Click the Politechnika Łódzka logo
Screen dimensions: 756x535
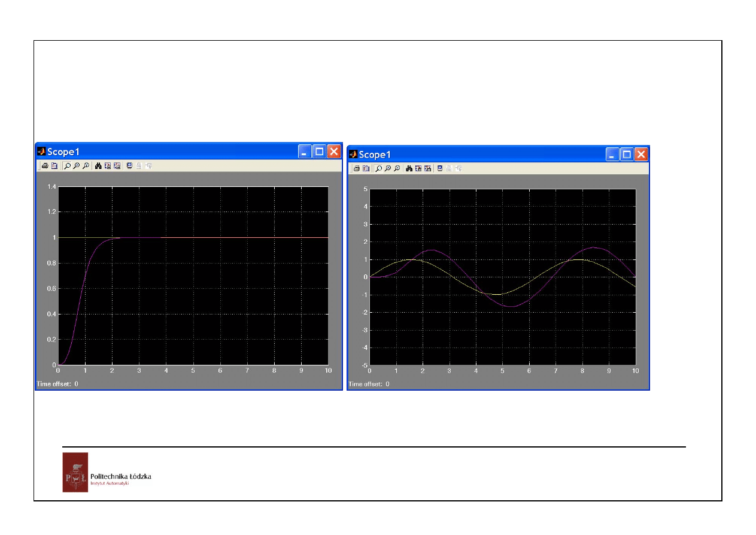75,472
